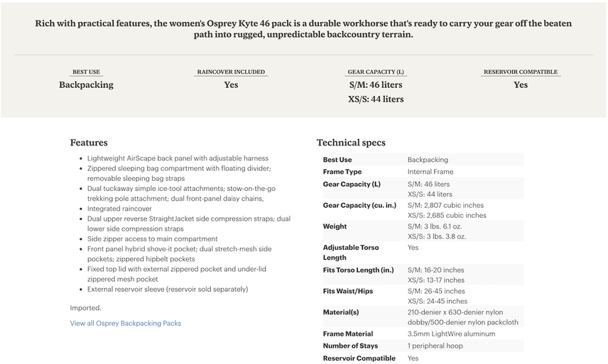
Task: Click the 'Fits Waist/Hips' spec label
Action: click(348, 291)
